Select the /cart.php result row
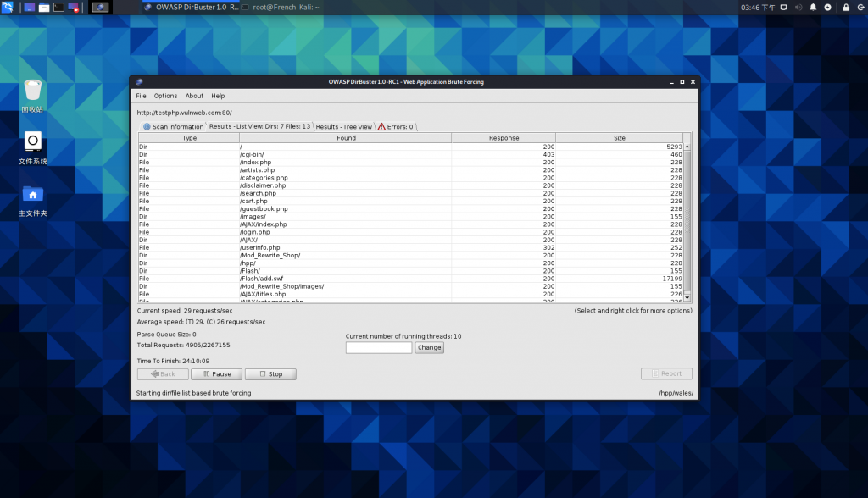Screen dimensions: 868x498 (x=411, y=201)
